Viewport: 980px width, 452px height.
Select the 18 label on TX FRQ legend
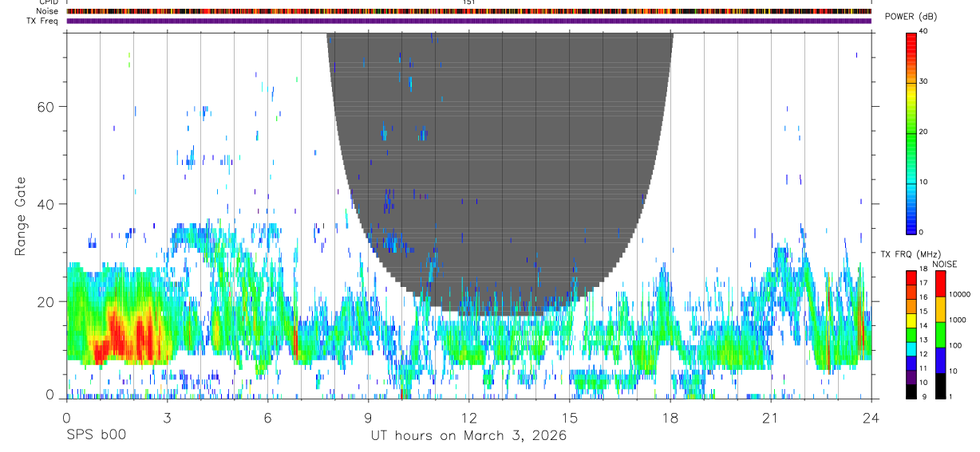pyautogui.click(x=923, y=269)
